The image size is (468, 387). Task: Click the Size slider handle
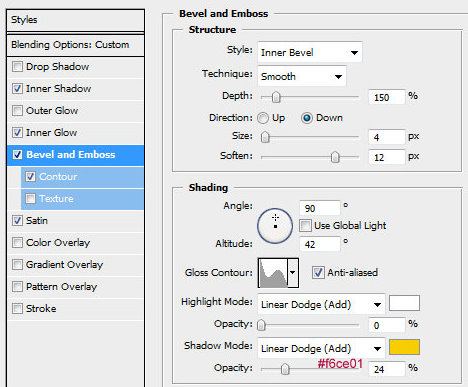coord(265,137)
